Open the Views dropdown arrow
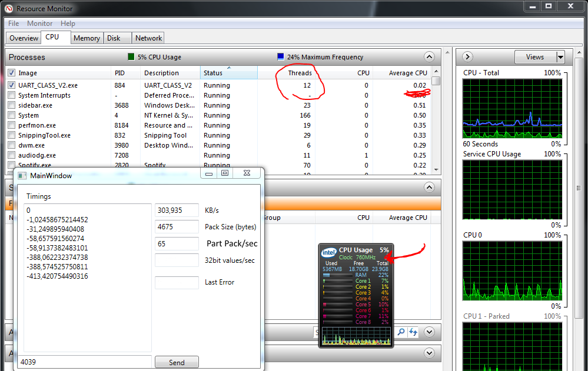The height and width of the screenshot is (371, 588). tap(560, 58)
